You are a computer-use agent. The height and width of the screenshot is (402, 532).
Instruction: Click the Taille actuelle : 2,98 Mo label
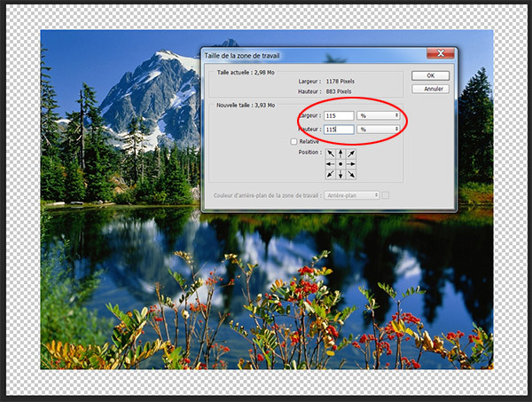pos(246,72)
